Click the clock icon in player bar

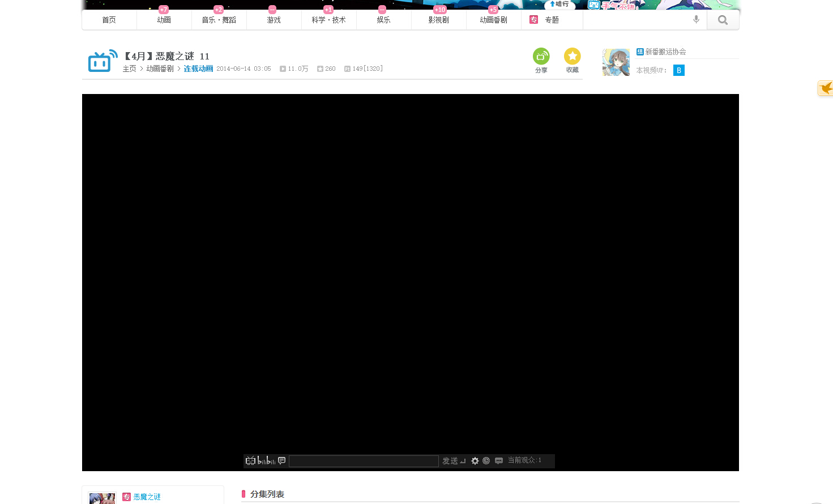[x=486, y=461]
